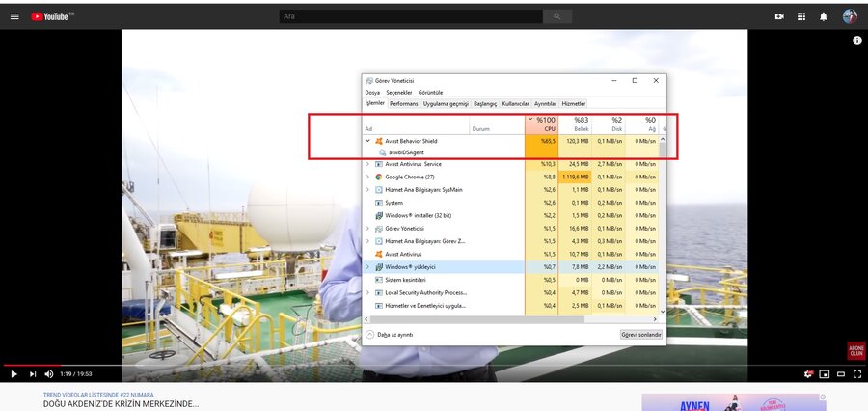Screen dimensions: 868x411
Task: Switch to the Ayrıntılar tab
Action: point(545,103)
